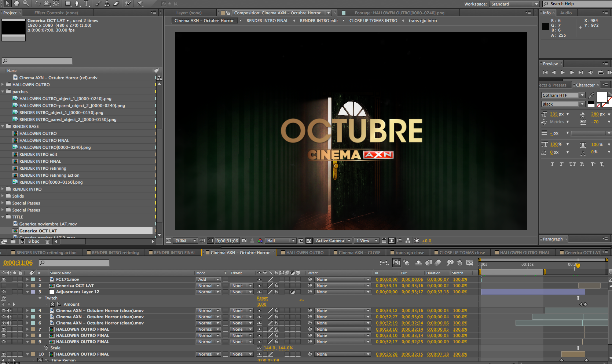Create new folder in Project panel

point(13,242)
